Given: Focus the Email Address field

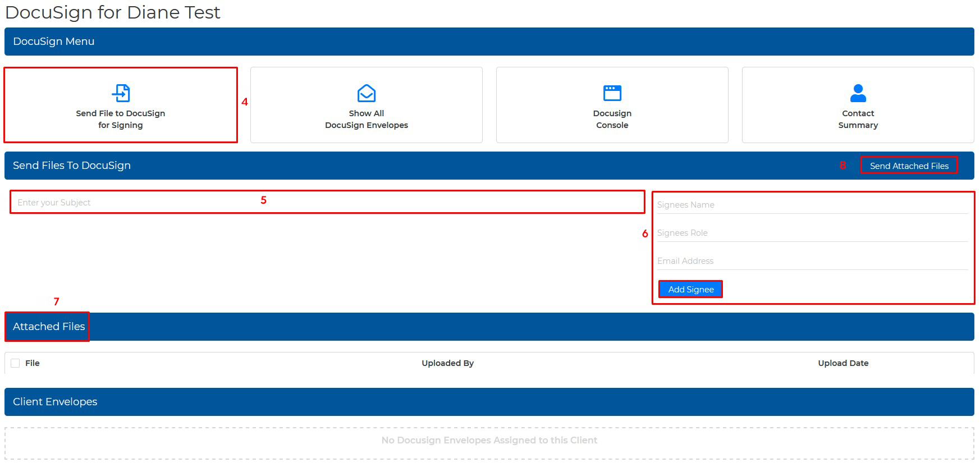Looking at the screenshot, I should pyautogui.click(x=813, y=261).
